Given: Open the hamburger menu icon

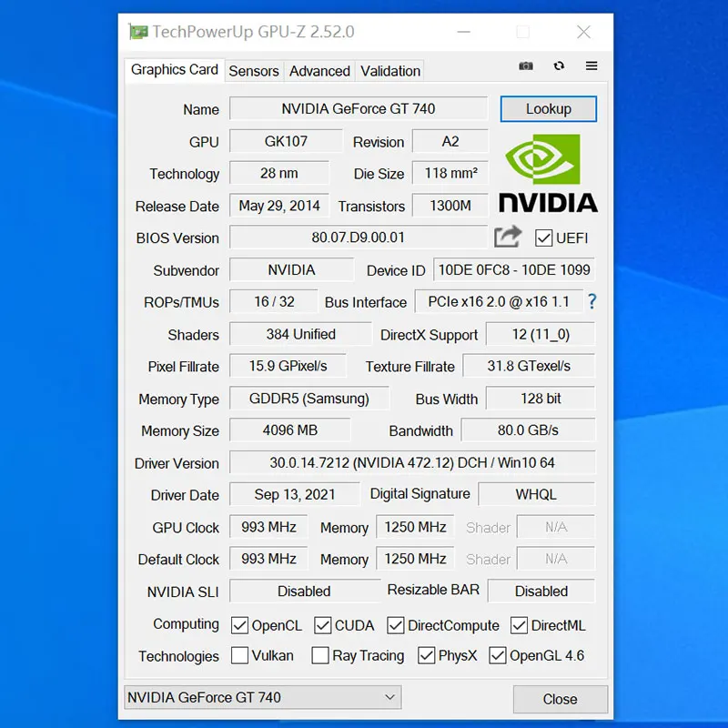Looking at the screenshot, I should coord(591,66).
